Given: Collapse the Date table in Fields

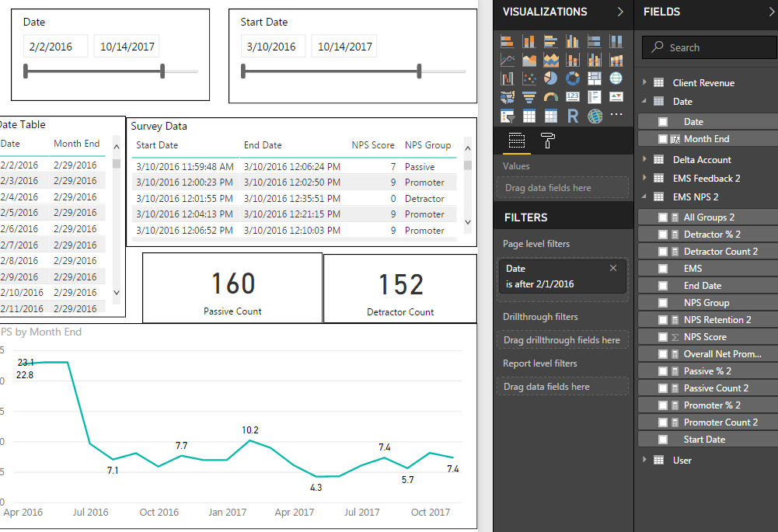Looking at the screenshot, I should (644, 101).
